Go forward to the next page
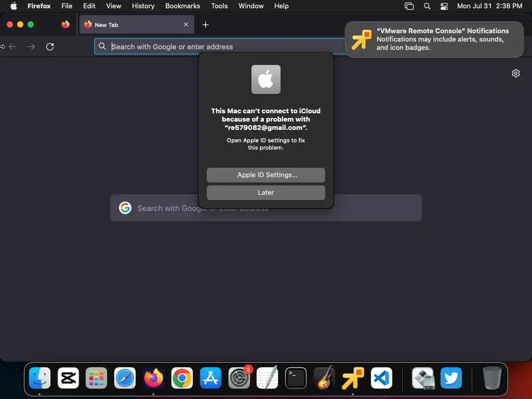 [31, 46]
